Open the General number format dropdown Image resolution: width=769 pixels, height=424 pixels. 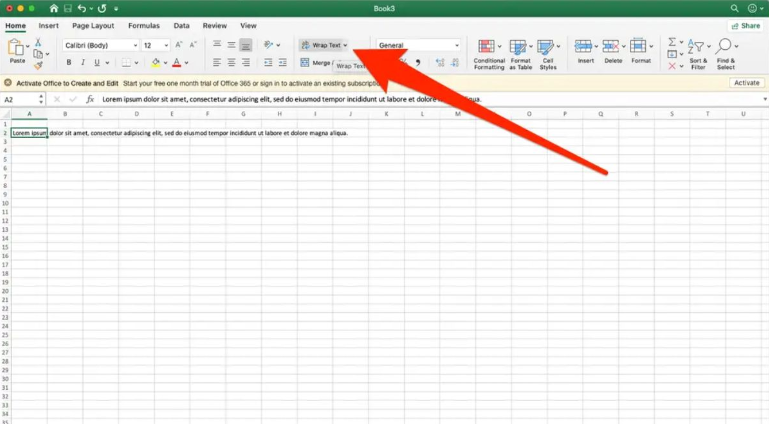coord(418,45)
